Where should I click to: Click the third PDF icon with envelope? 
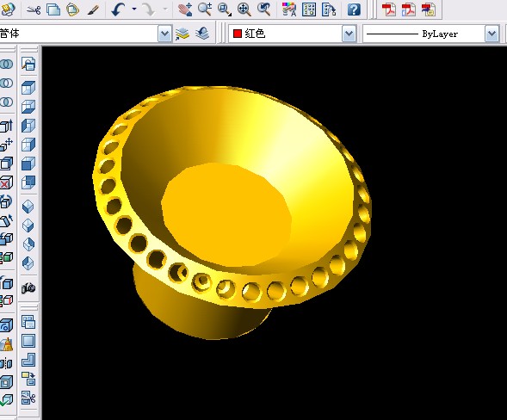click(x=429, y=9)
